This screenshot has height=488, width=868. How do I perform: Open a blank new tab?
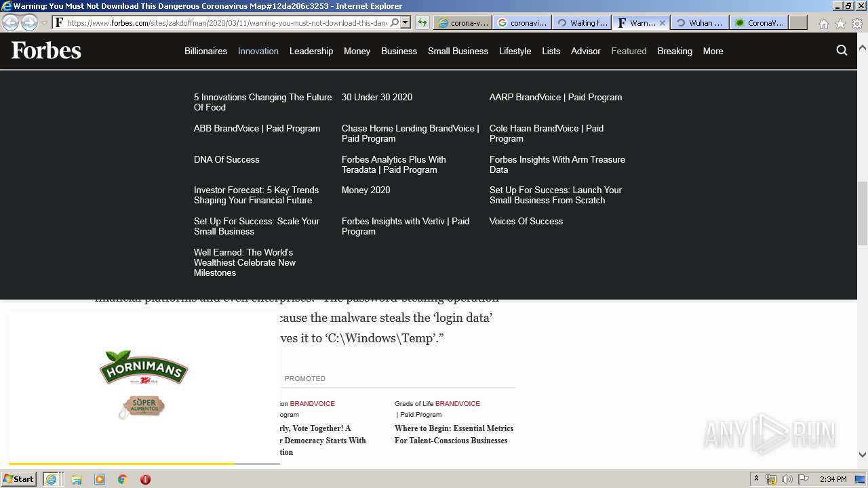pyautogui.click(x=798, y=22)
